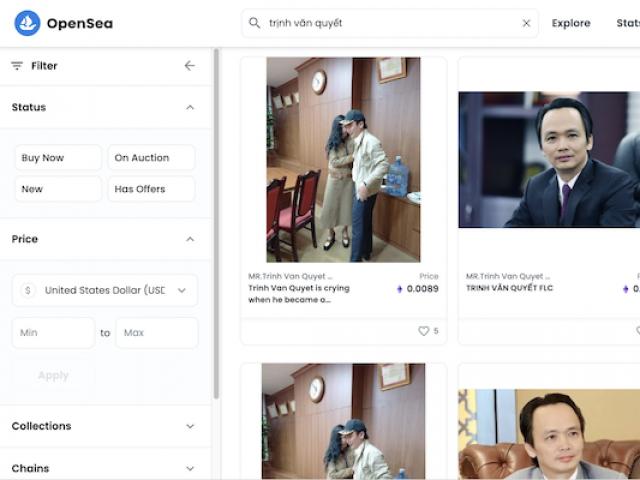Open the United States Dollar currency dropdown
The image size is (640, 480).
pyautogui.click(x=105, y=290)
